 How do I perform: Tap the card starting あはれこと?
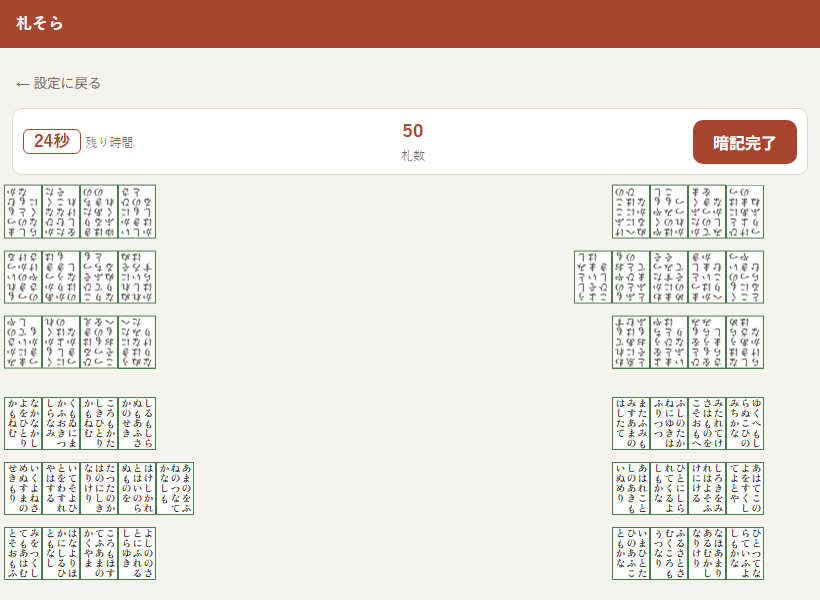(631, 489)
